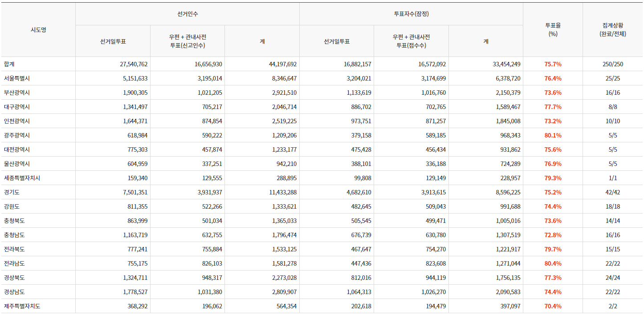Click the 15/15 status cell for 전라북도

point(612,249)
